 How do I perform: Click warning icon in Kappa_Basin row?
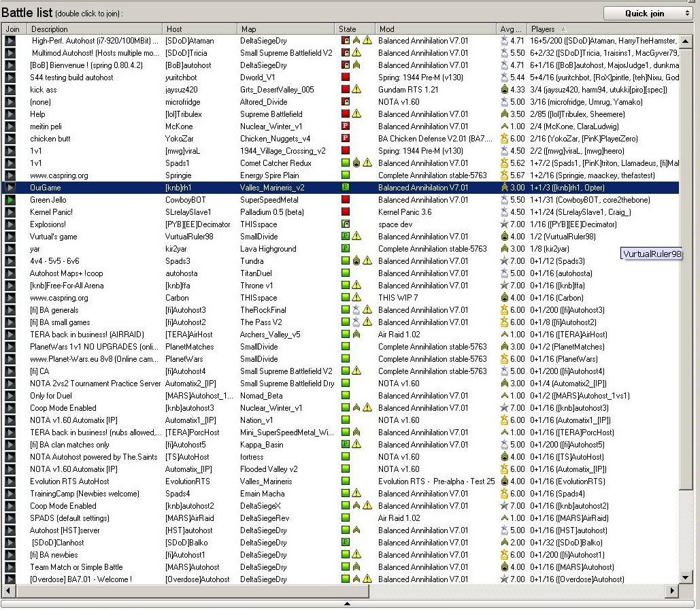pos(356,444)
